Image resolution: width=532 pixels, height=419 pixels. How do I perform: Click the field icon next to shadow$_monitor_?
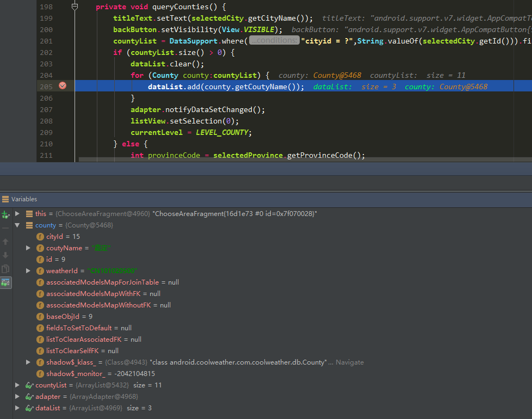tap(40, 373)
